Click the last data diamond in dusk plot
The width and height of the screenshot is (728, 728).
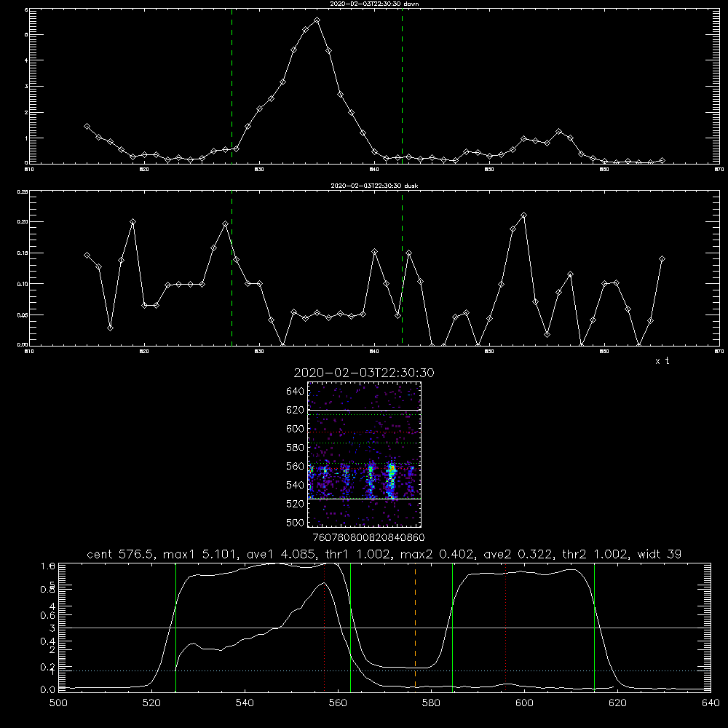662,259
